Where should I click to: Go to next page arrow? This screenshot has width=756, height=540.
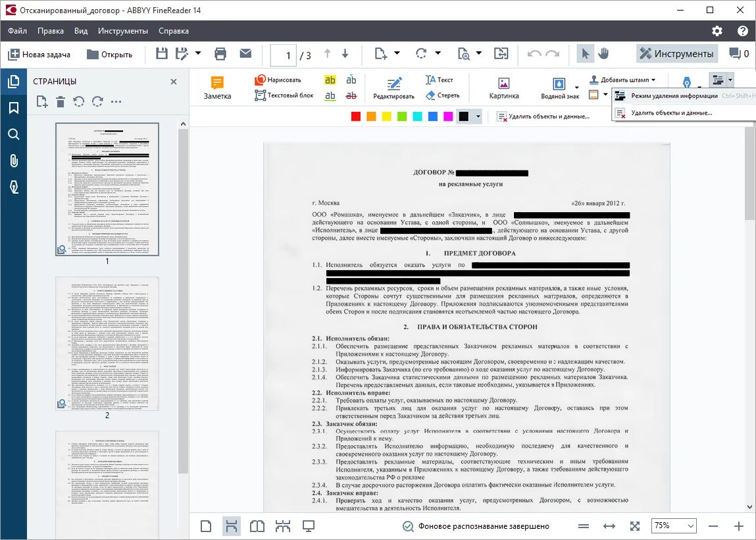[x=345, y=53]
